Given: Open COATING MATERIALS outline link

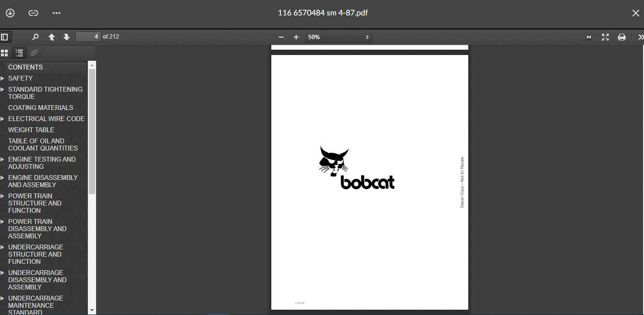Looking at the screenshot, I should click(41, 108).
